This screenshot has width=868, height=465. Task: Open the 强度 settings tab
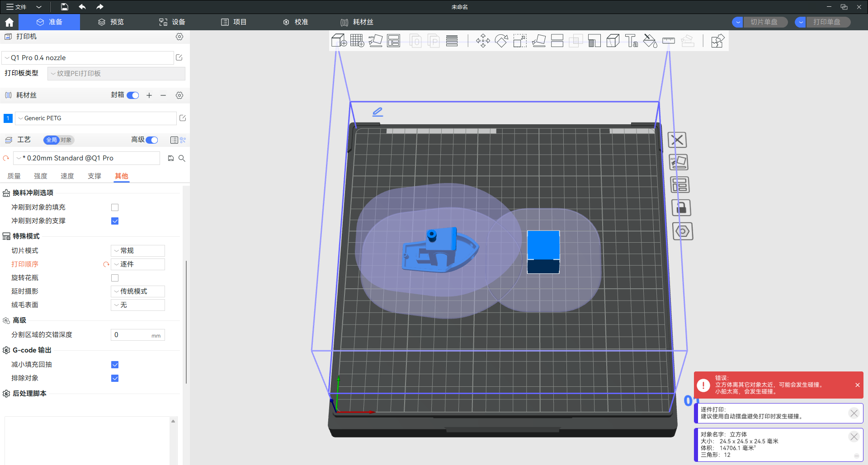click(41, 176)
